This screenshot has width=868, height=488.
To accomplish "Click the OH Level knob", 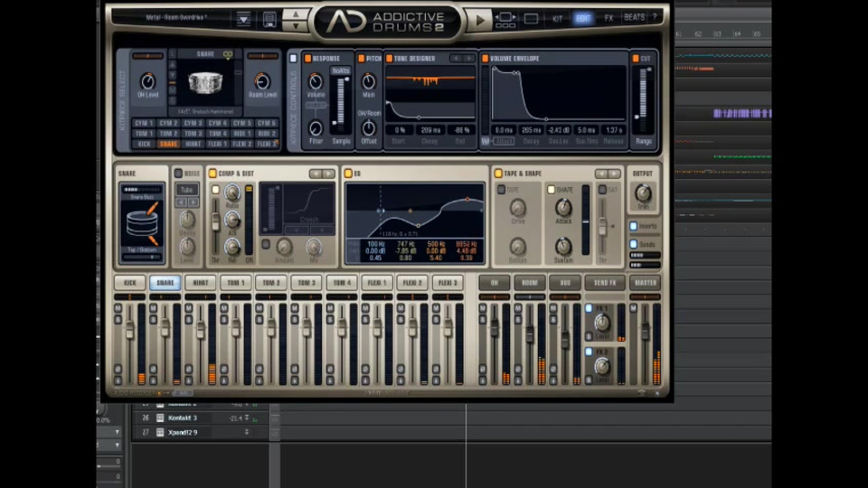I will 147,81.
